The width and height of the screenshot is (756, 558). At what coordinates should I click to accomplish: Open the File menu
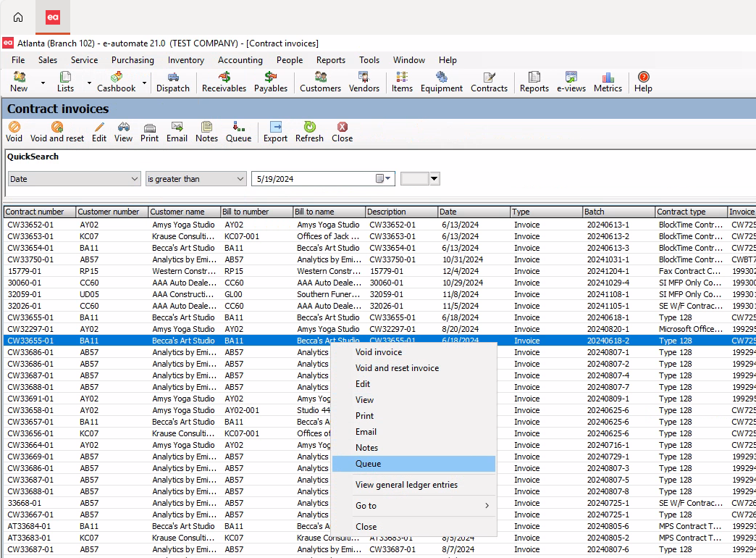click(18, 60)
